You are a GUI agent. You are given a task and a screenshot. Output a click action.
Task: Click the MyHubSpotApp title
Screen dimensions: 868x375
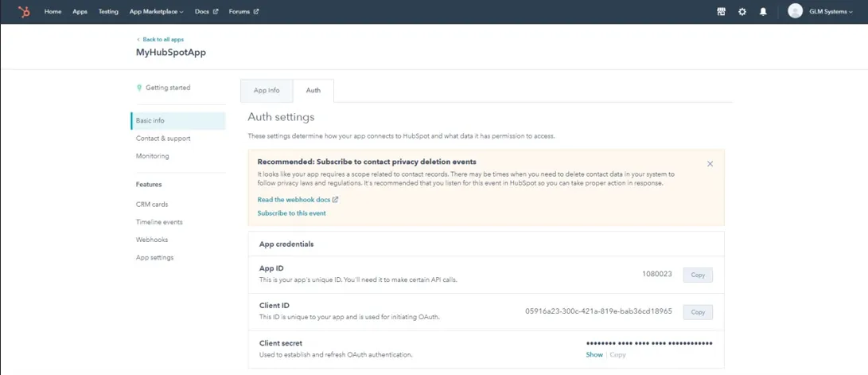click(x=172, y=53)
